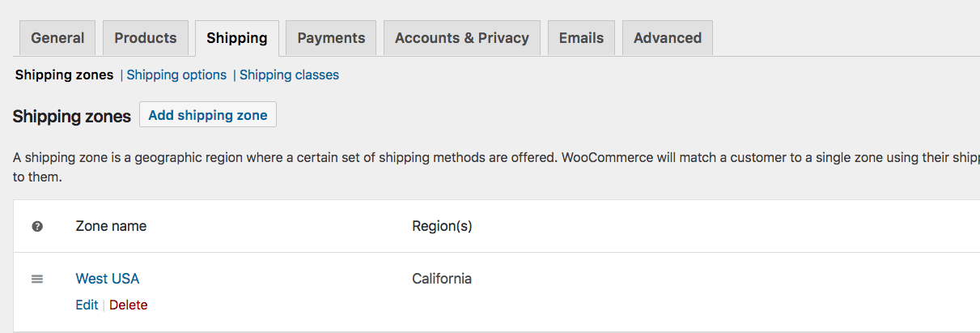Delete the West USA shipping zone
The height and width of the screenshot is (333, 980).
coord(129,305)
